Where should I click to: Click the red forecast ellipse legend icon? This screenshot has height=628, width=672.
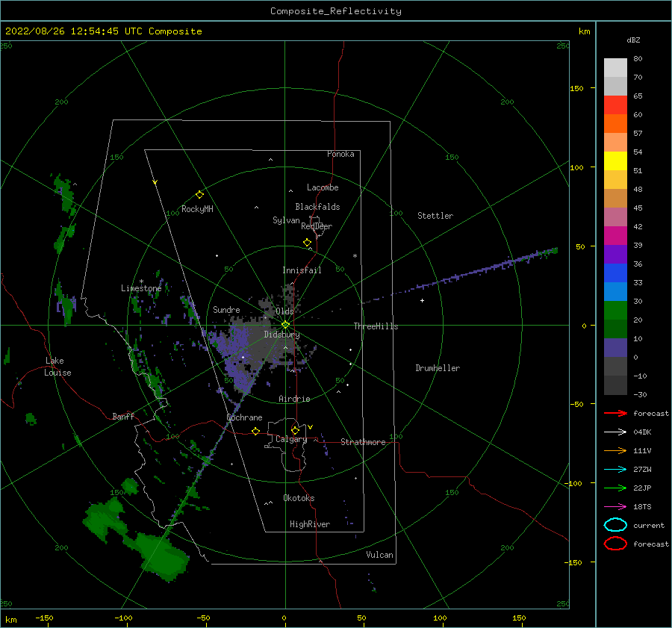click(616, 544)
